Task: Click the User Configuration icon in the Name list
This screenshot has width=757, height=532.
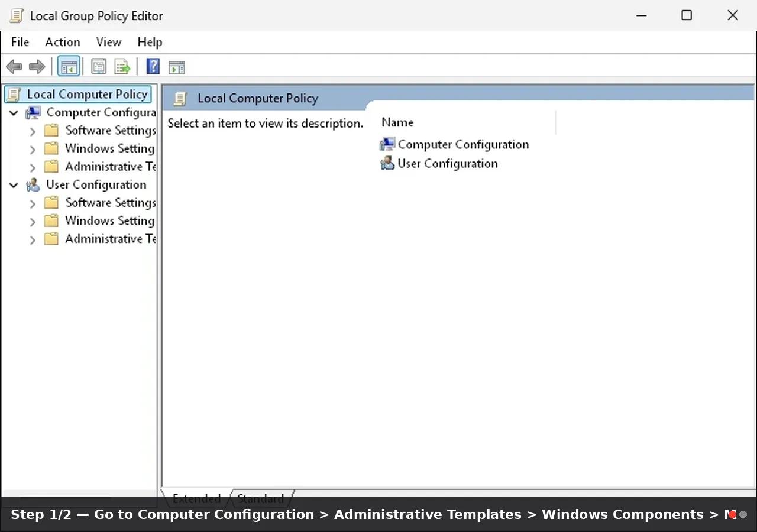Action: (387, 163)
